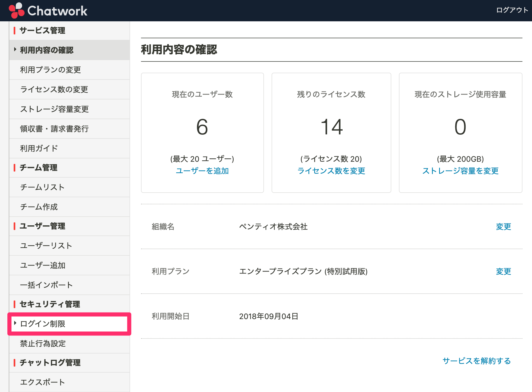Click the arrow beside ログイン制限
Screen dimensions: 532x392
(15, 323)
